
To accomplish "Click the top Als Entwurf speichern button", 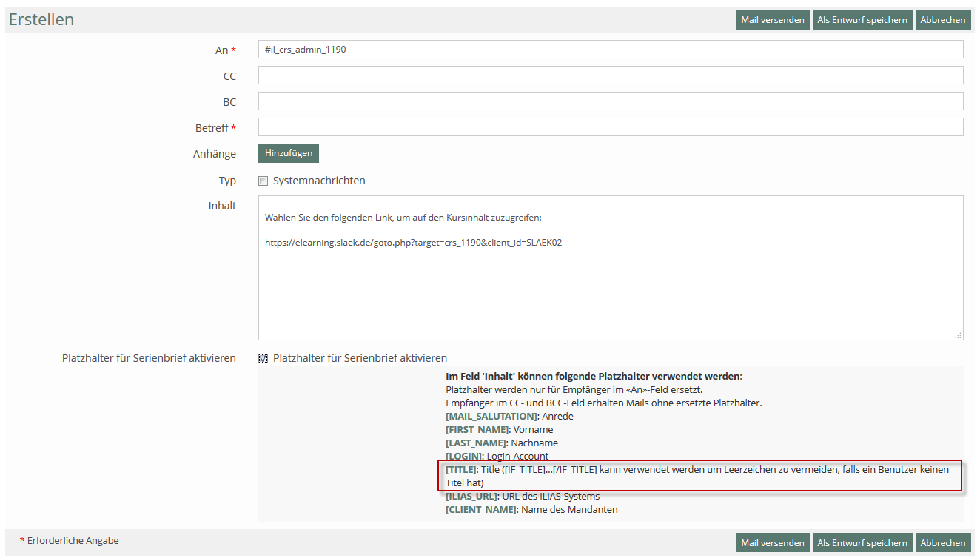I will [862, 20].
